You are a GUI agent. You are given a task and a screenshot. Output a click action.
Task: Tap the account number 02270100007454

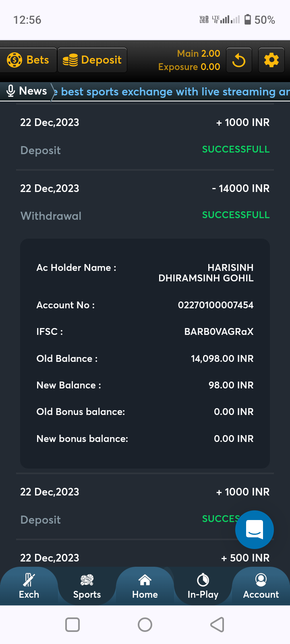click(215, 305)
